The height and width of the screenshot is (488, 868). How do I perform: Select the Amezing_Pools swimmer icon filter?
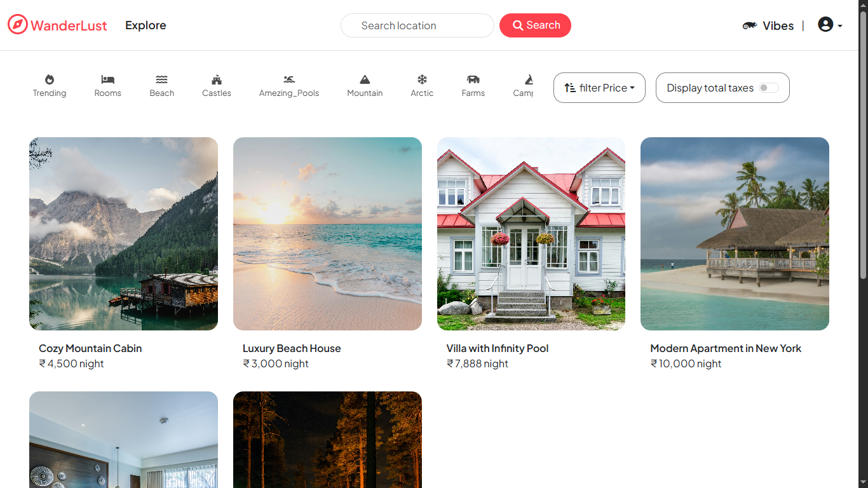point(289,79)
